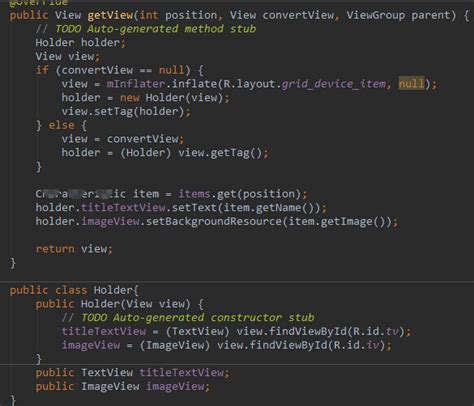Viewport: 474px width, 406px height.
Task: Click the highlighted null argument in inflate call
Action: pyautogui.click(x=411, y=84)
